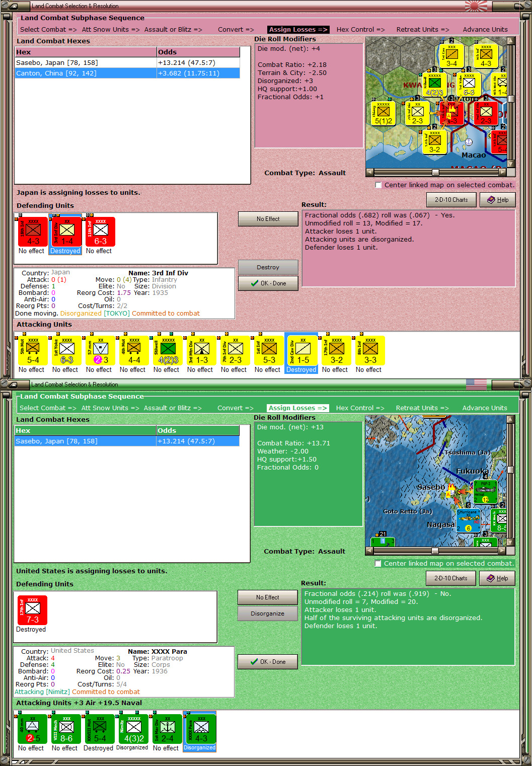Click US map vertical scrollbar thumb
This screenshot has height=766, width=532.
pos(510,470)
